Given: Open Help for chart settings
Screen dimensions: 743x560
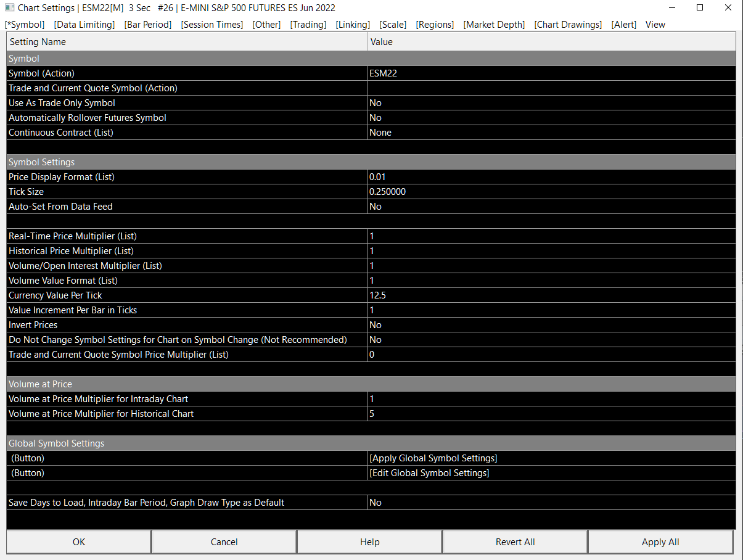Looking at the screenshot, I should pyautogui.click(x=370, y=542).
